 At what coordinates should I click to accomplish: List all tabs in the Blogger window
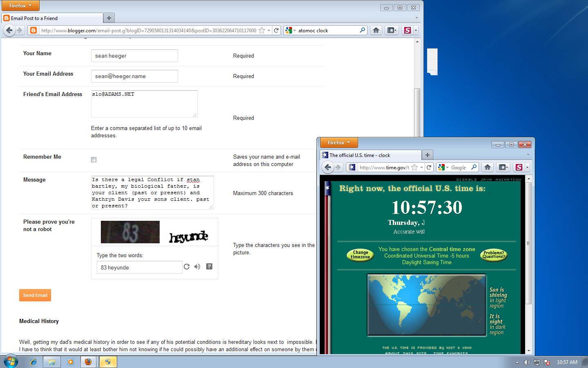tap(416, 18)
